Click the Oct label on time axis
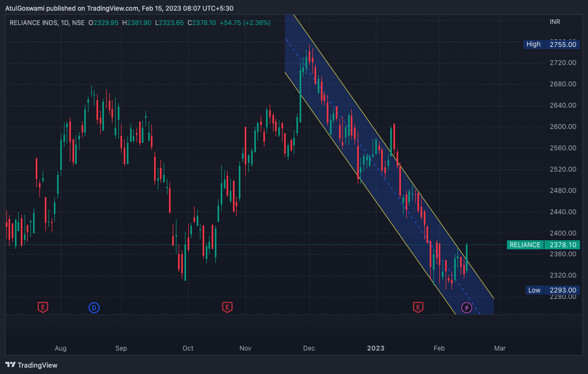 coord(188,348)
